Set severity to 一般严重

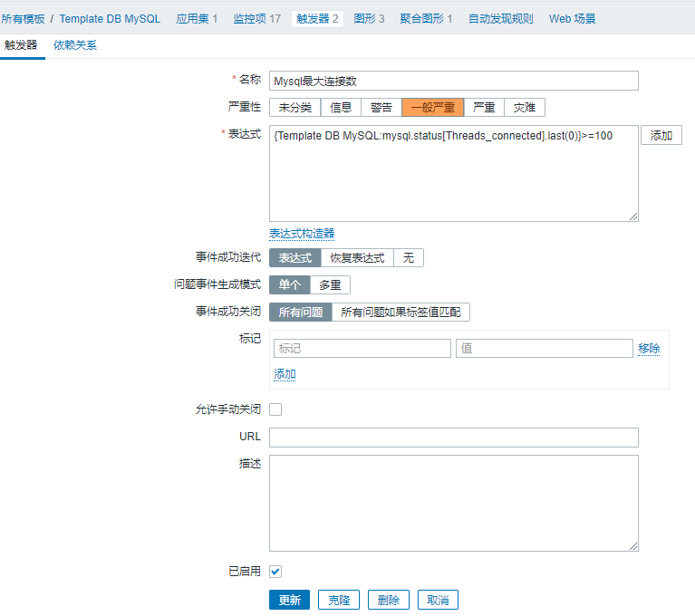432,108
